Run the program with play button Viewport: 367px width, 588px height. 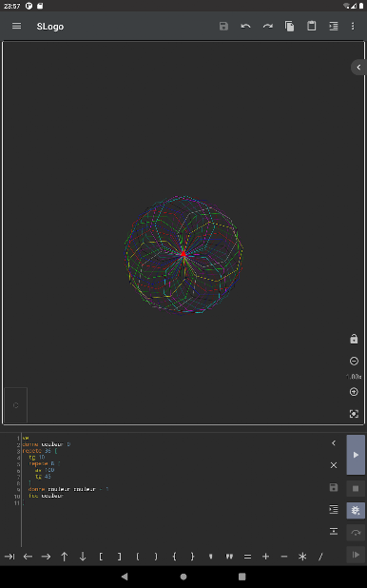[356, 455]
